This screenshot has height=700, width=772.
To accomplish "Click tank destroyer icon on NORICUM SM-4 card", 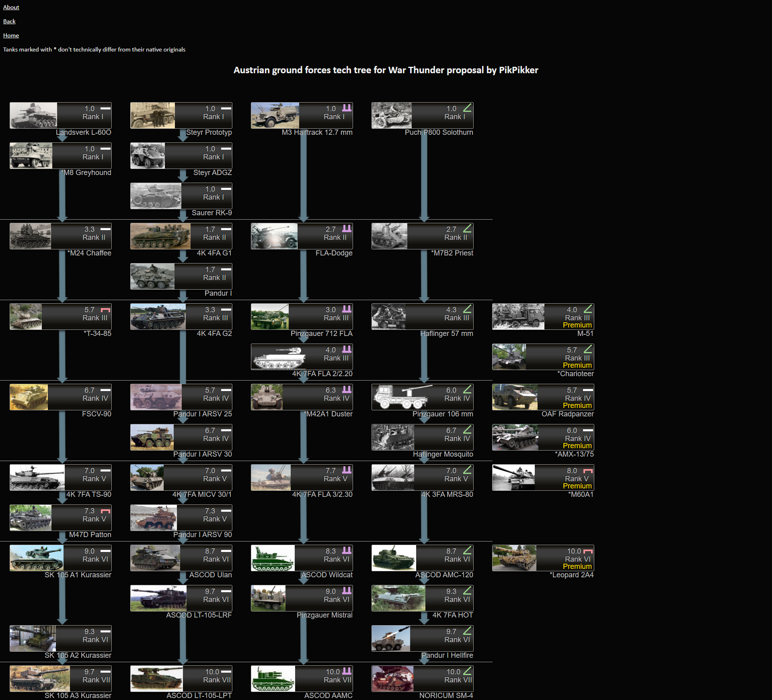I will pyautogui.click(x=467, y=671).
